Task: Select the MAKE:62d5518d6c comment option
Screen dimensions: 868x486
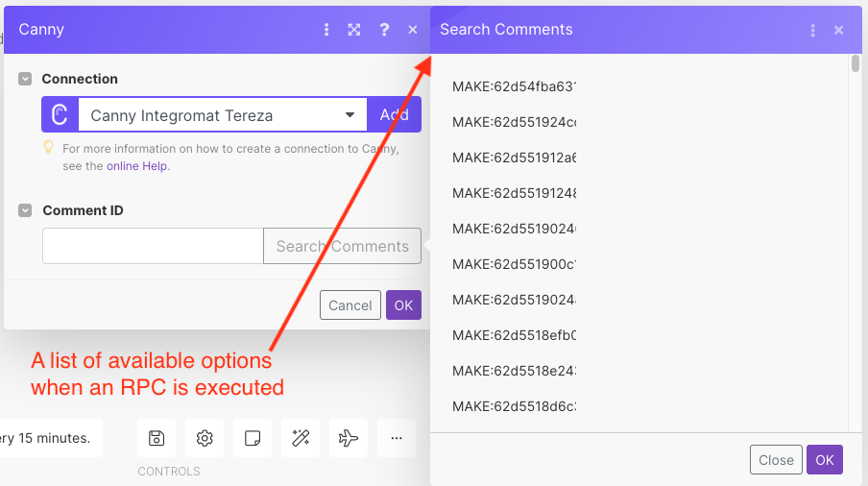Action: pos(514,406)
